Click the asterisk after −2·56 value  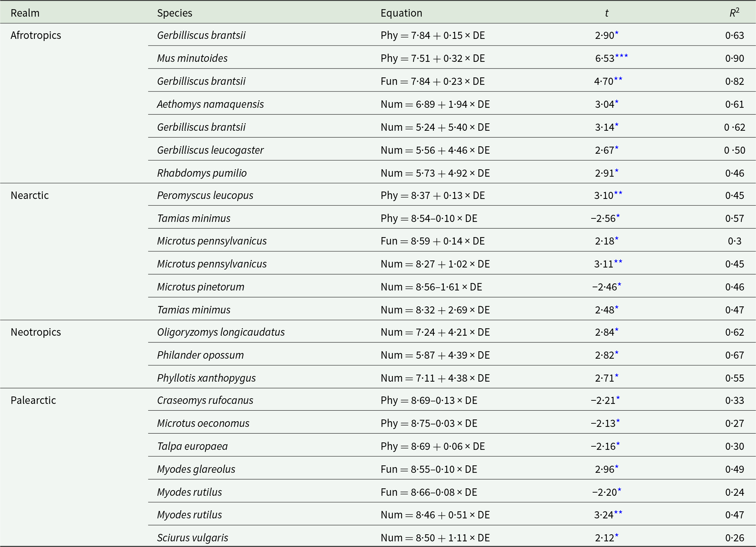click(618, 216)
